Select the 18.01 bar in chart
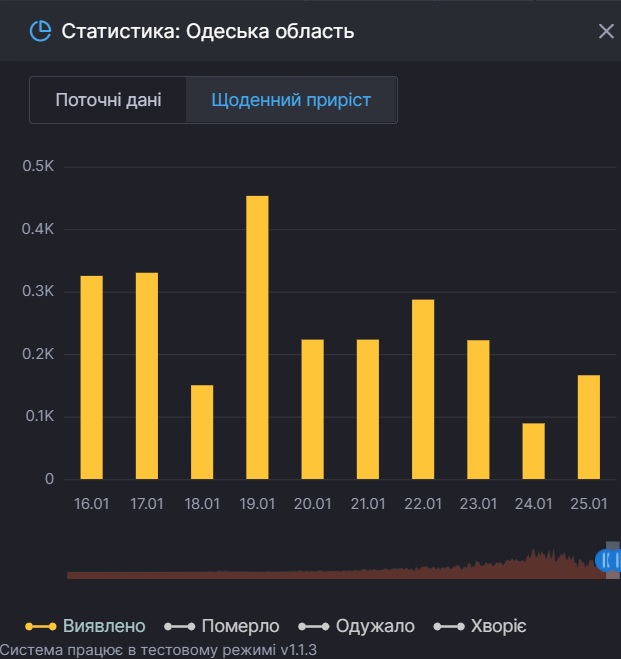This screenshot has width=621, height=659. tap(202, 432)
